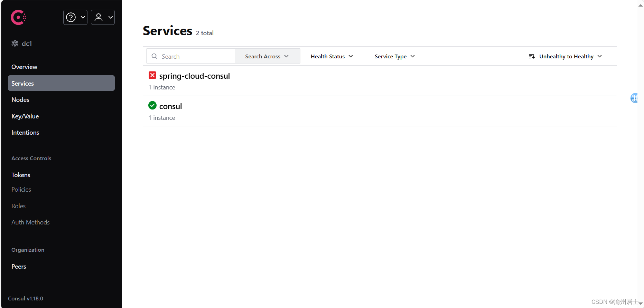Viewport: 644px width, 308px height.
Task: Click the Organization section heading
Action: (x=28, y=250)
